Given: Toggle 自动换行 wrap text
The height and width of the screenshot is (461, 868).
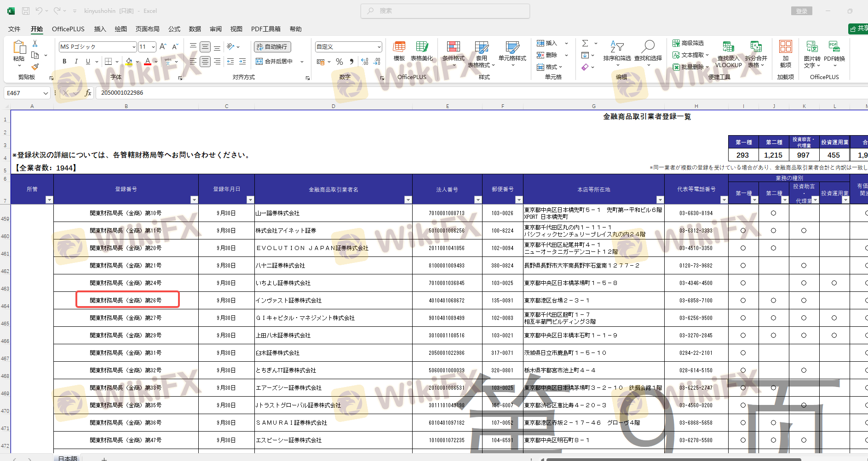Looking at the screenshot, I should click(x=272, y=47).
